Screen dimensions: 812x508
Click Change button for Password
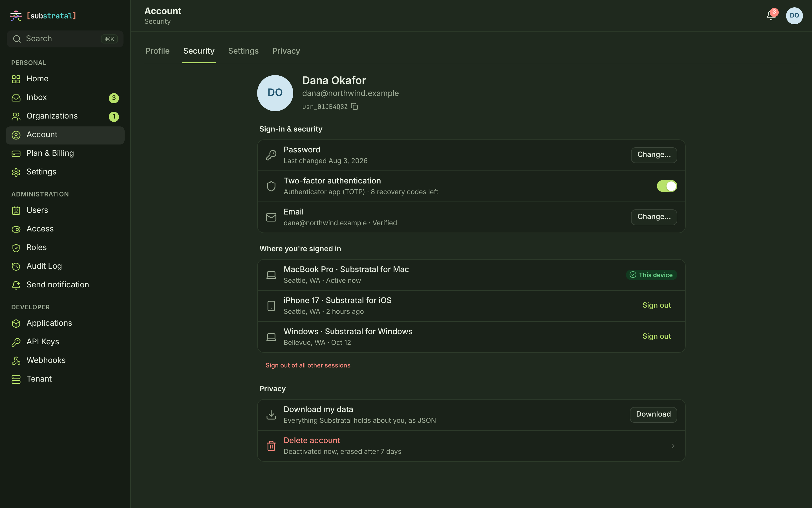tap(654, 155)
